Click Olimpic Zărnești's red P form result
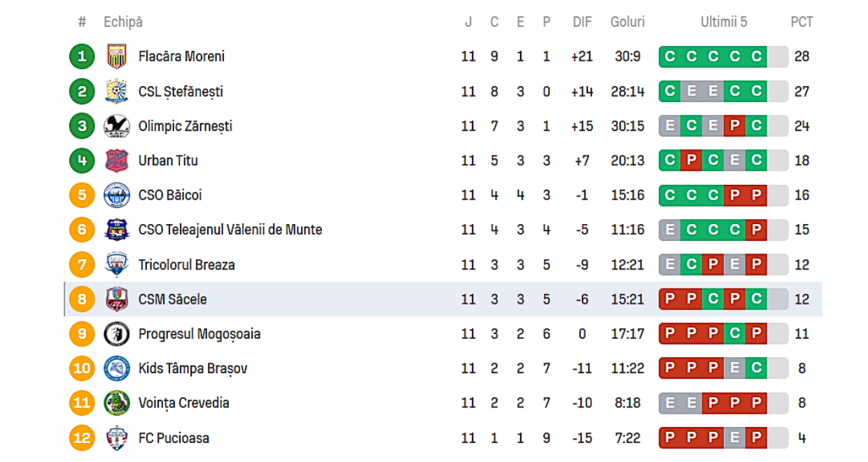The width and height of the screenshot is (868, 462). point(734,126)
